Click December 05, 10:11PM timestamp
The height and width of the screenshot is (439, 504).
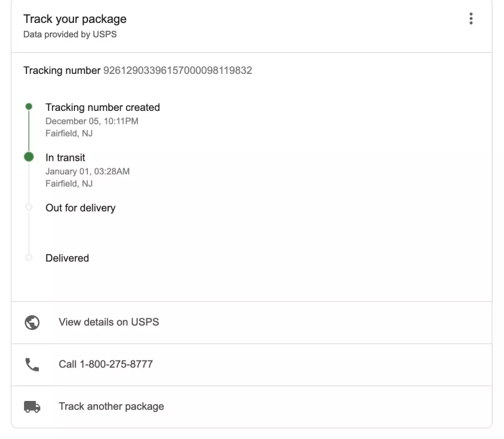click(92, 121)
